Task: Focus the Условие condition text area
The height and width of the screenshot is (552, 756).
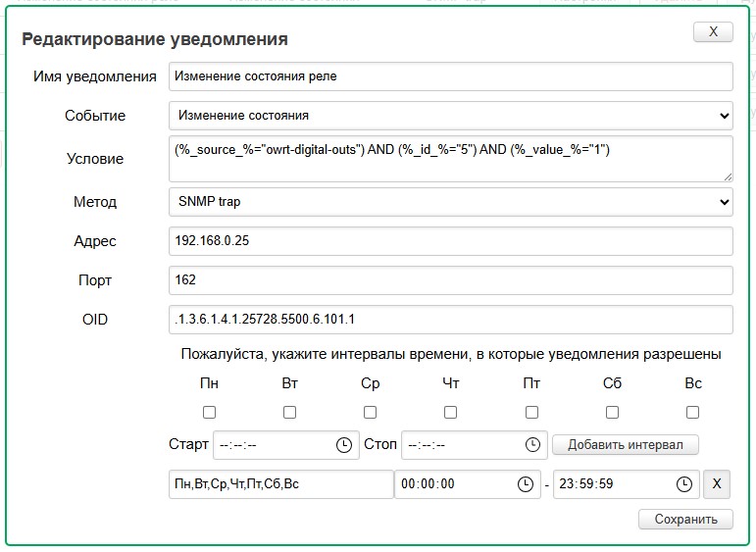Action: click(x=450, y=158)
